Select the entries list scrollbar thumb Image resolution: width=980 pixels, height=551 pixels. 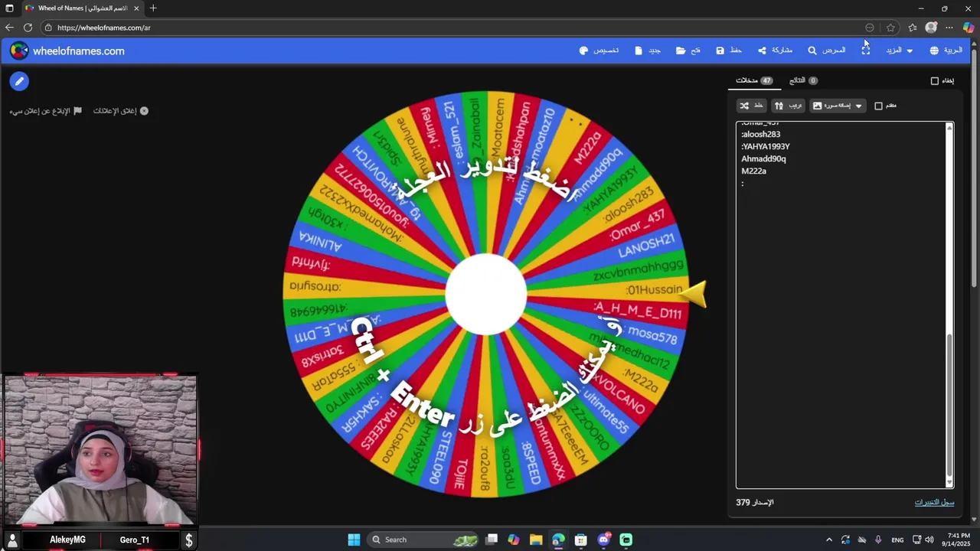pyautogui.click(x=949, y=404)
